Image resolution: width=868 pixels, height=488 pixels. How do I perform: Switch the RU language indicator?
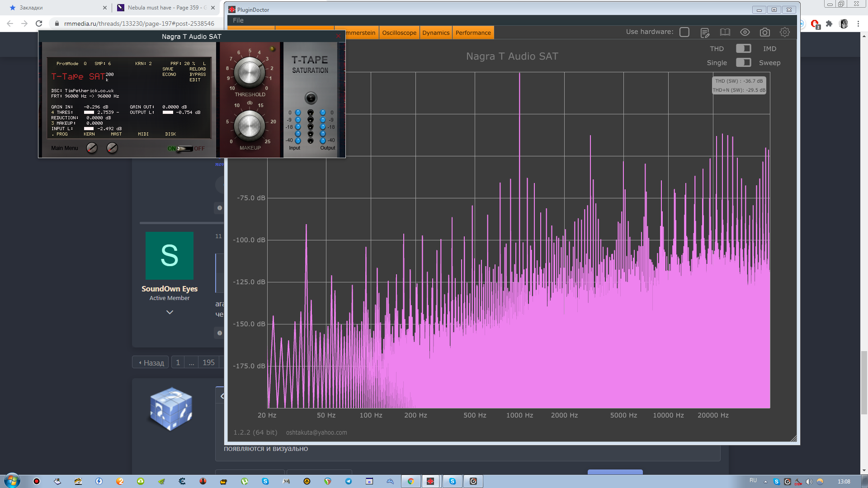pyautogui.click(x=753, y=480)
